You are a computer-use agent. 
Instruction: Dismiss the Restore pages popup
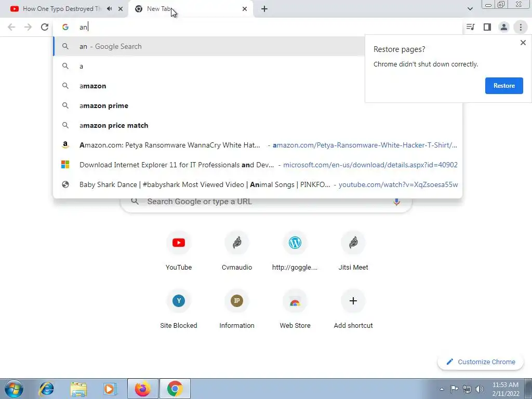coord(523,43)
